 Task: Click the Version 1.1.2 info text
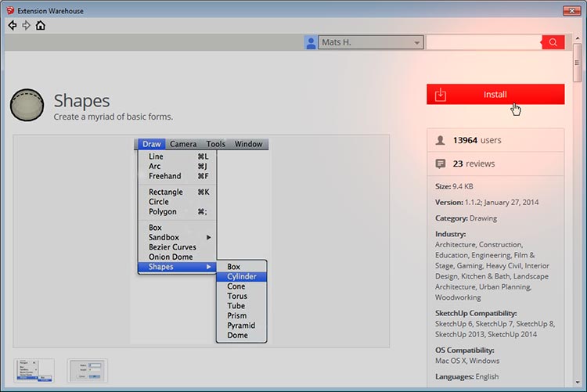pos(487,202)
